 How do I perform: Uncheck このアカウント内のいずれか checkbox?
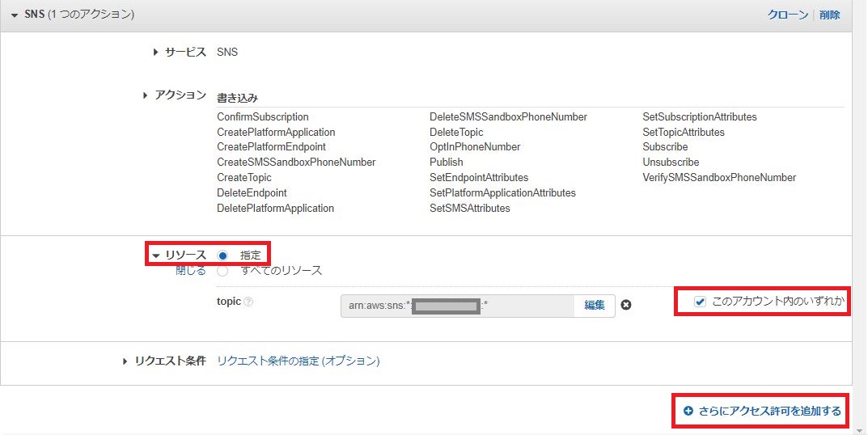(701, 302)
